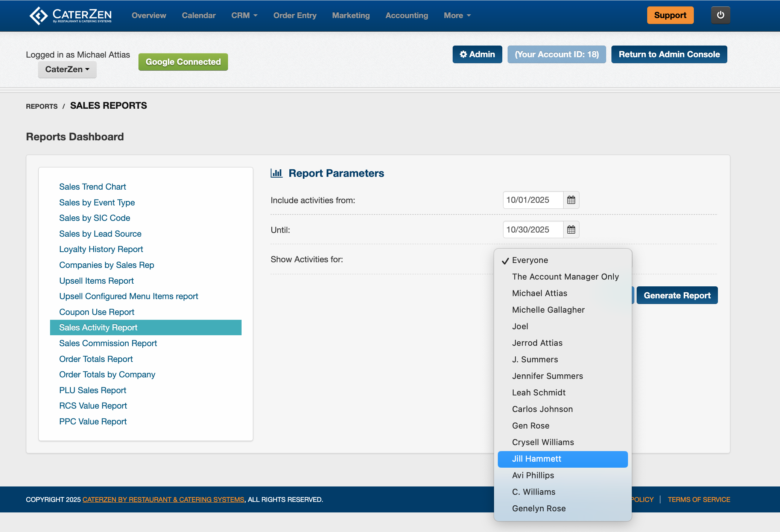Click the Admin gear button
780x532 pixels.
(x=477, y=55)
